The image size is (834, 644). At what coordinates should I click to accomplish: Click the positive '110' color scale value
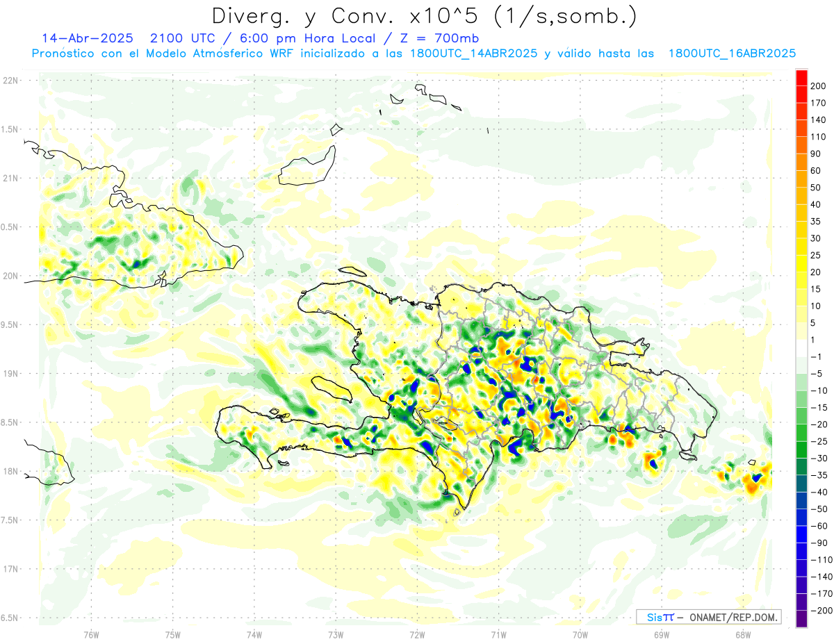pos(818,137)
